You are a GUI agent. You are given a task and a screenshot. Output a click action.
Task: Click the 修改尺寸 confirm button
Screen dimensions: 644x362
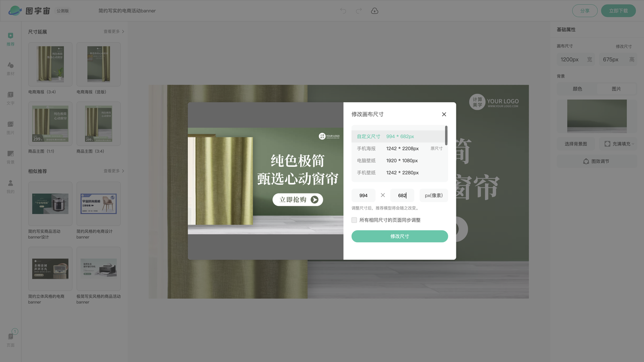pyautogui.click(x=400, y=236)
